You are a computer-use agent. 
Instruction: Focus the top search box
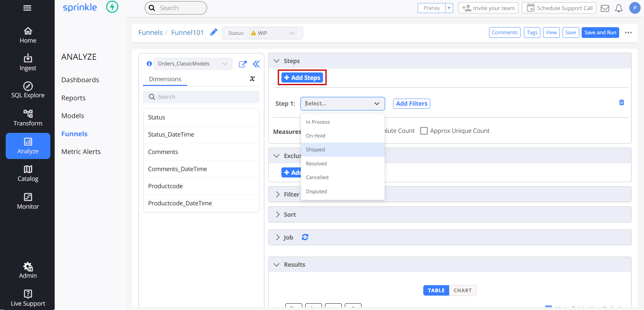point(176,8)
